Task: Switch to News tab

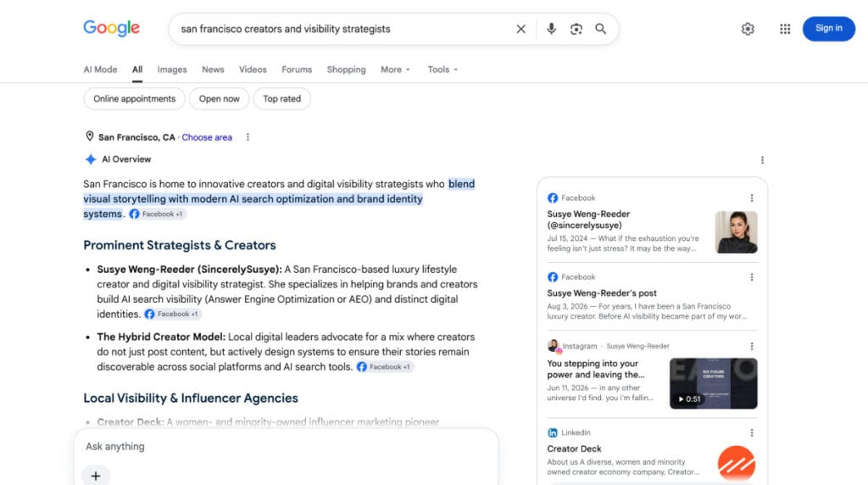Action: click(213, 70)
